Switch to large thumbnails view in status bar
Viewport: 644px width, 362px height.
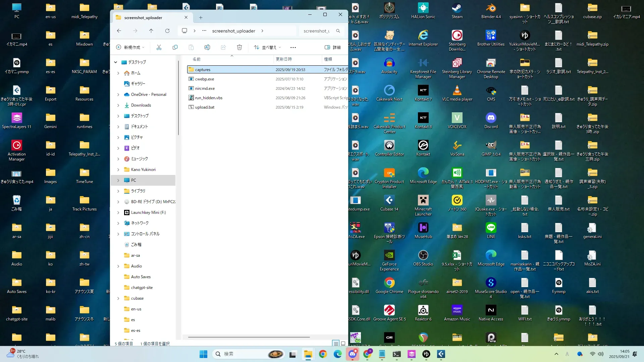[343, 343]
